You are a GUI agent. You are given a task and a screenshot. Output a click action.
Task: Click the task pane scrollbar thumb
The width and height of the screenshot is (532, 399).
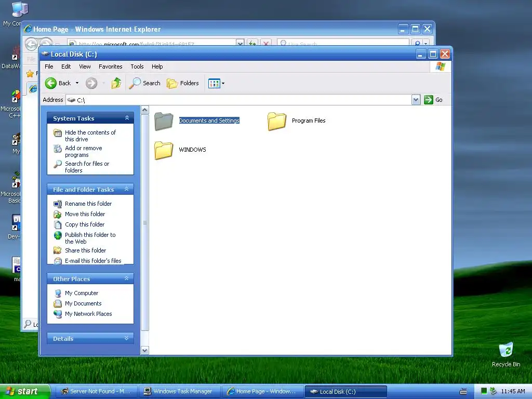point(145,222)
